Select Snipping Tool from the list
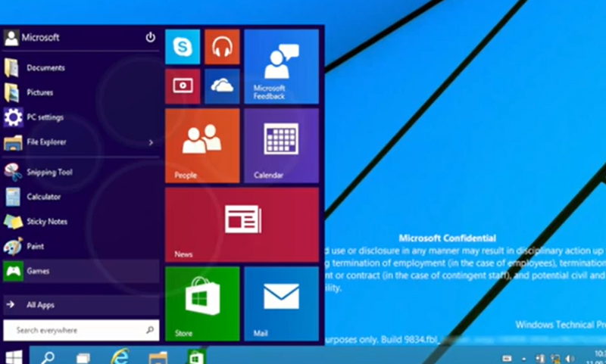Viewport: 606px width, 364px height. click(x=81, y=172)
